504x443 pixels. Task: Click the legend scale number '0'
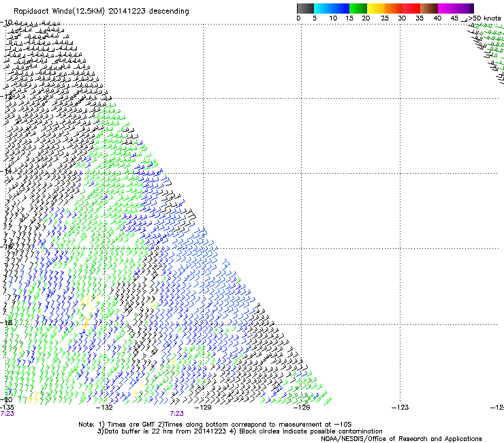[298, 18]
